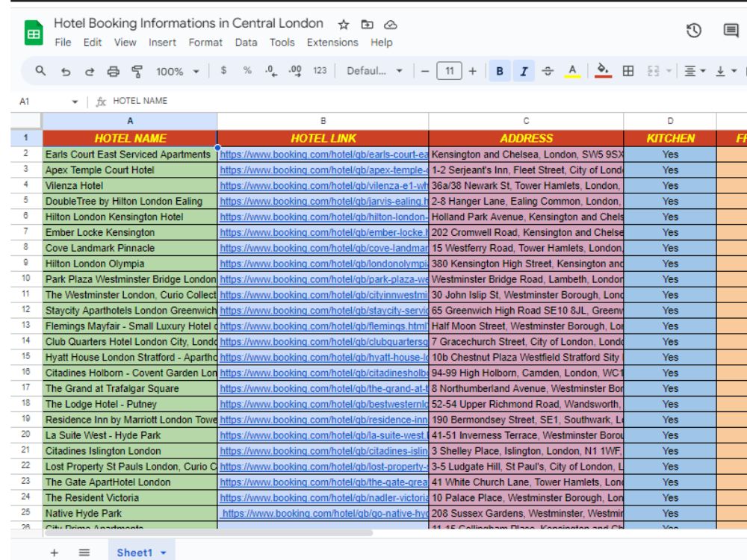Rename the document title
This screenshot has width=747, height=560.
(x=188, y=23)
